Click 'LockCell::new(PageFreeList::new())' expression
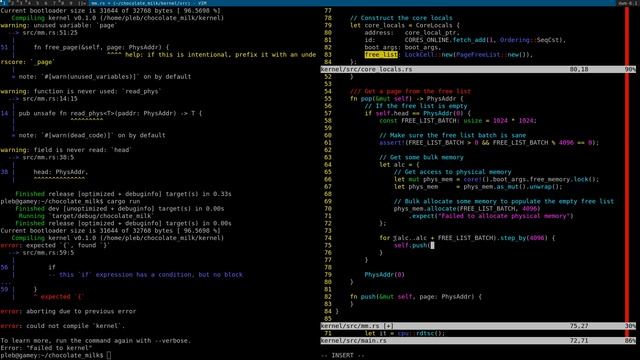The width and height of the screenshot is (640, 360). pos(467,55)
